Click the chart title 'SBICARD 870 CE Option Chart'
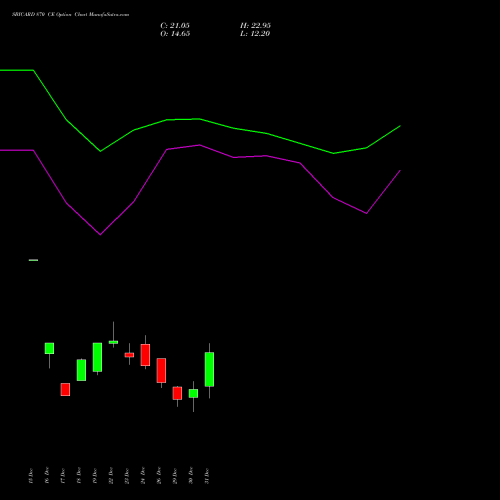 tap(50, 15)
